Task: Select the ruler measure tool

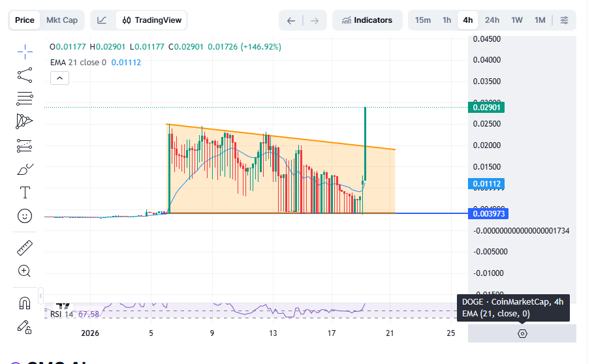Action: tap(25, 247)
